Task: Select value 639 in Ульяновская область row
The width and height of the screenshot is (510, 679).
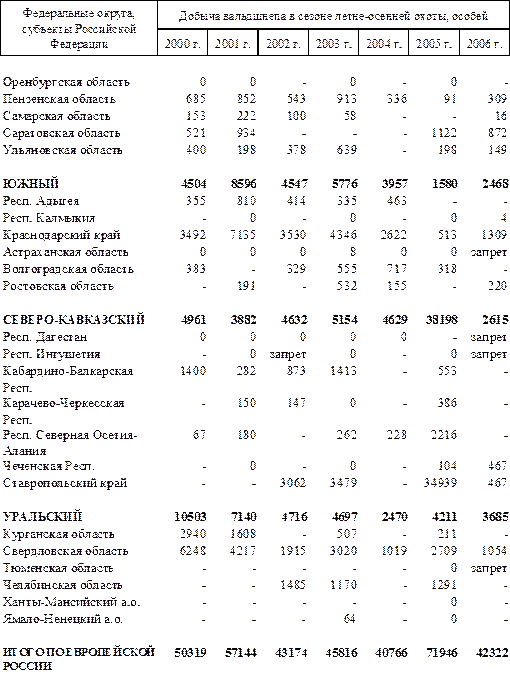Action: [x=347, y=150]
